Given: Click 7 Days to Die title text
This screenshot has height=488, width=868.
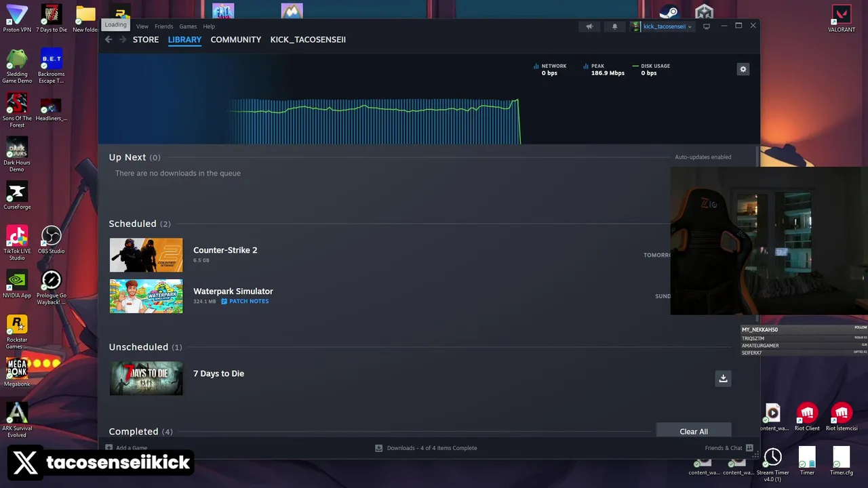Looking at the screenshot, I should click(x=218, y=373).
